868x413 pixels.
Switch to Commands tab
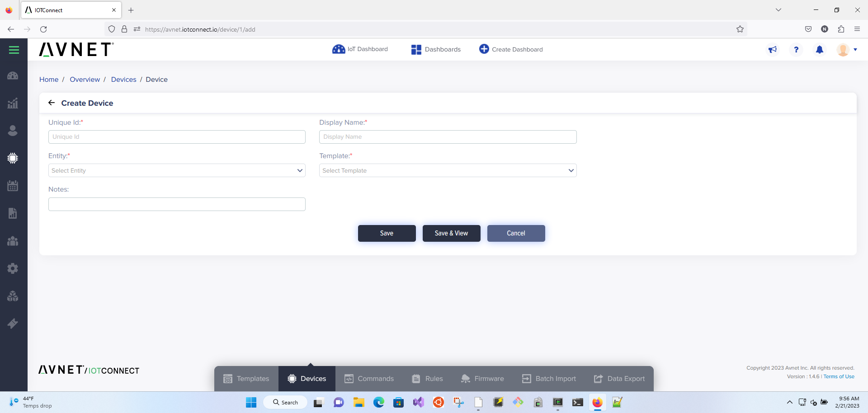coord(369,379)
